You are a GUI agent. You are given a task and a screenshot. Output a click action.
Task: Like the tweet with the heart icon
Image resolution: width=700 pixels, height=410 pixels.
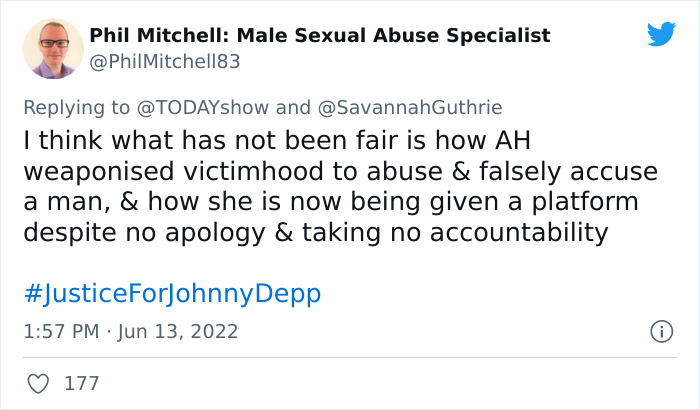click(38, 383)
